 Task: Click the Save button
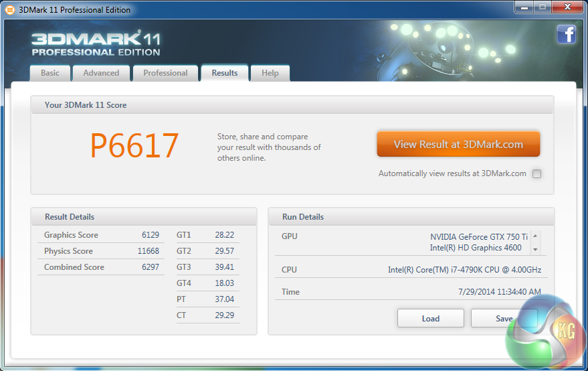504,318
